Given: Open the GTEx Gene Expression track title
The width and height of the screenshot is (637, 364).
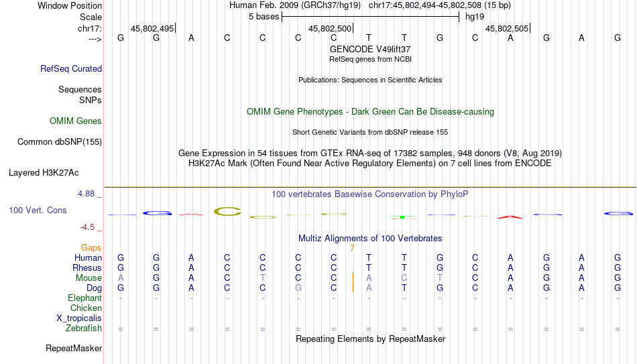Looking at the screenshot, I should click(370, 153).
